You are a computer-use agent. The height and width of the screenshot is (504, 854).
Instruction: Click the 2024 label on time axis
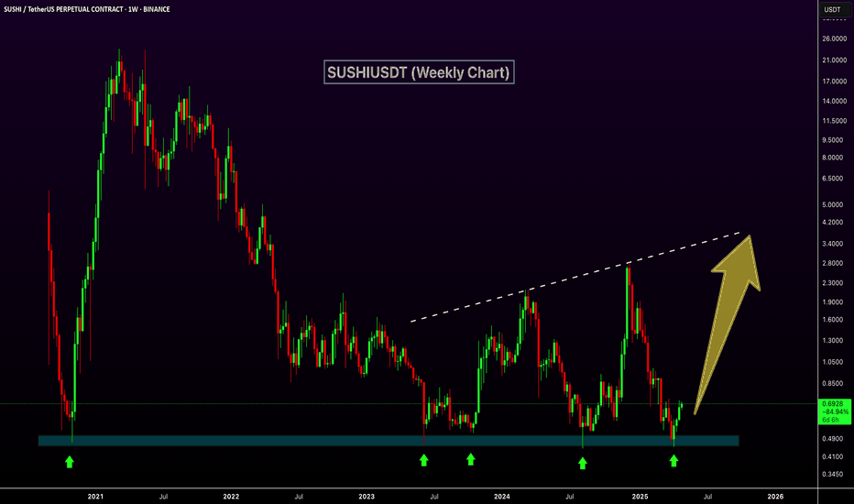point(501,497)
